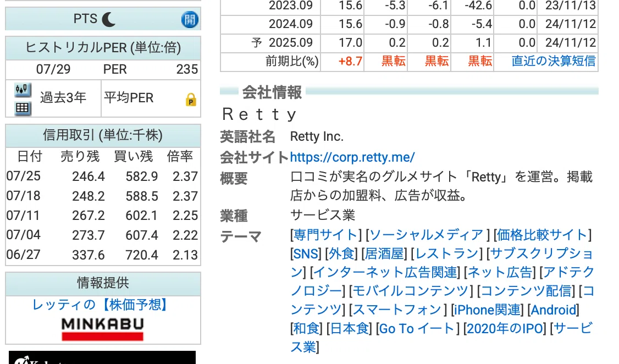This screenshot has height=364, width=619.
Task: Open the インターネット広告関連 theme link
Action: tap(385, 272)
